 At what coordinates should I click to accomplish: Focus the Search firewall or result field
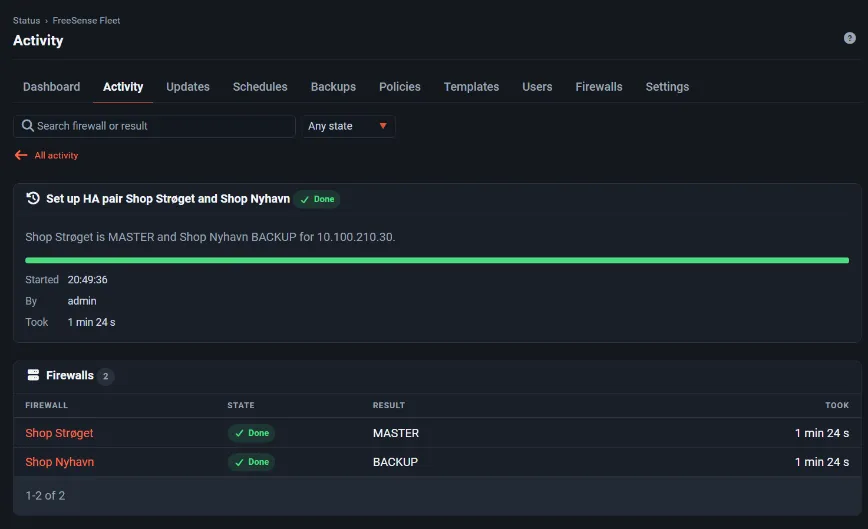154,126
